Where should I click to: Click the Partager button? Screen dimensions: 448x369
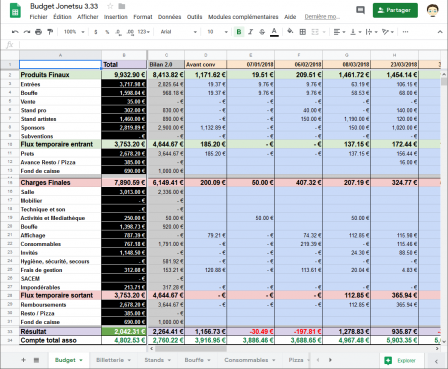395,10
